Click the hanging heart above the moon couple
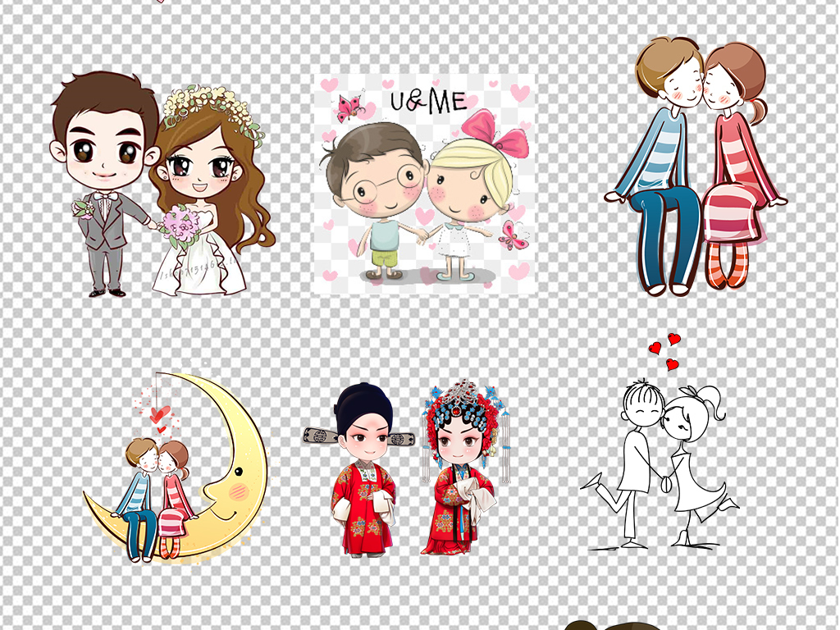The width and height of the screenshot is (840, 630). 158,414
